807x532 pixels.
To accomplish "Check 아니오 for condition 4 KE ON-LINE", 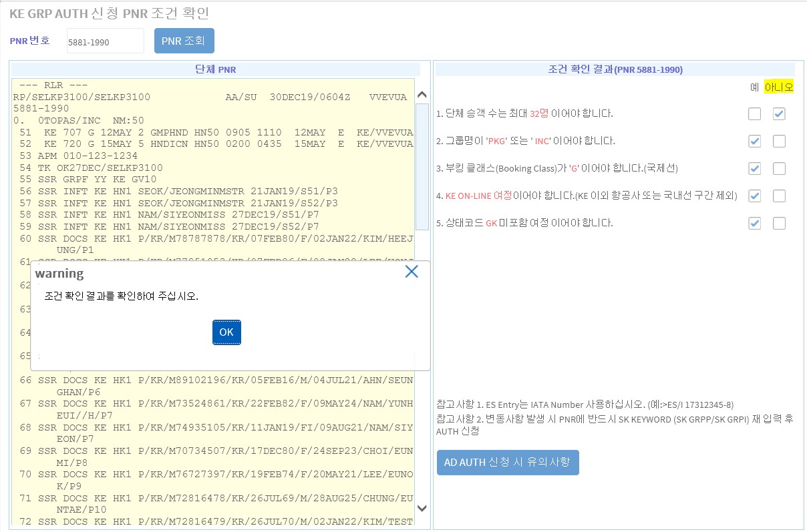I will pyautogui.click(x=779, y=196).
